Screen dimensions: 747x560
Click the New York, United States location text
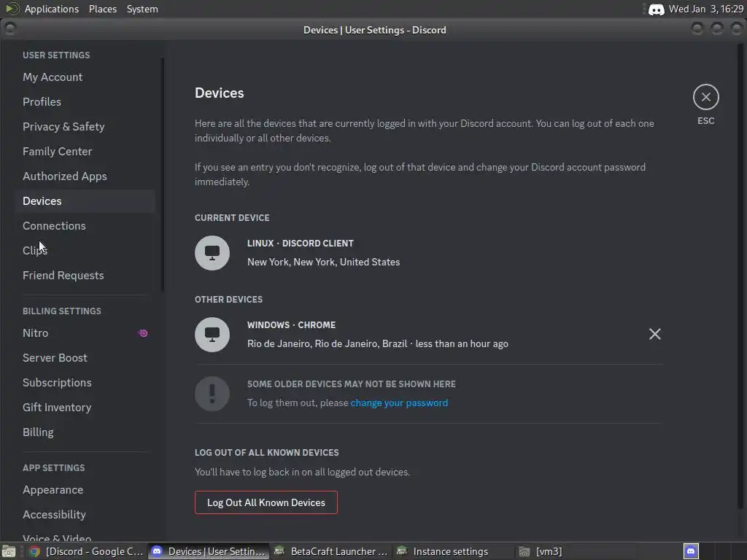[x=323, y=262]
